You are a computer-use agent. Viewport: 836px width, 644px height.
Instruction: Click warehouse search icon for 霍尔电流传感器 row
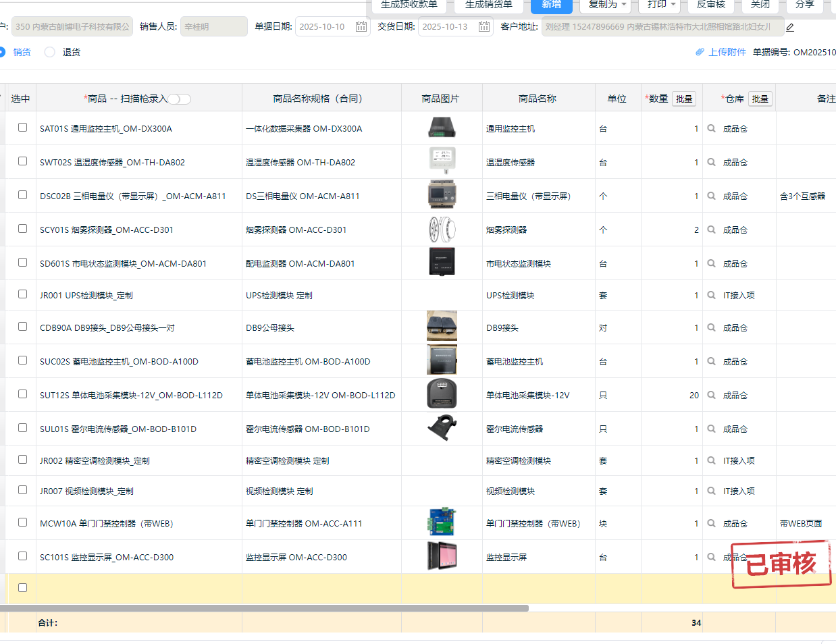tap(711, 429)
